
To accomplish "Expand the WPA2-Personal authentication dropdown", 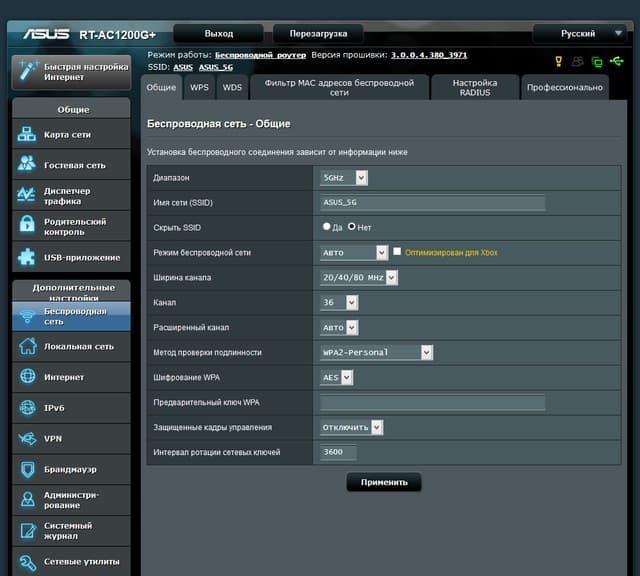I will click(x=376, y=352).
